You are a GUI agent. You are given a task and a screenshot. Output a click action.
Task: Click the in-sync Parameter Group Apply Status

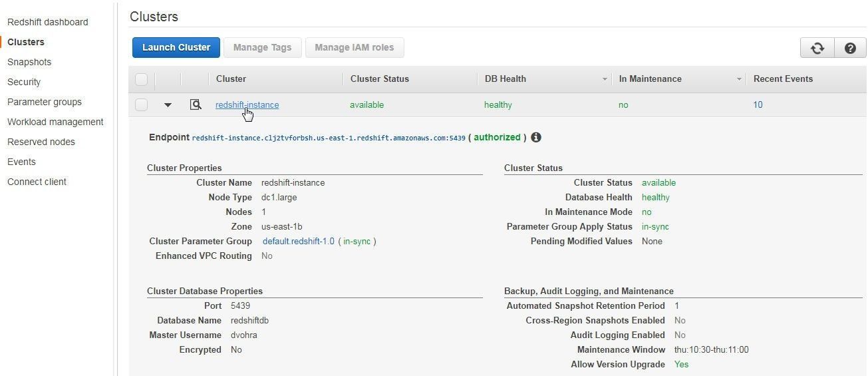[655, 226]
